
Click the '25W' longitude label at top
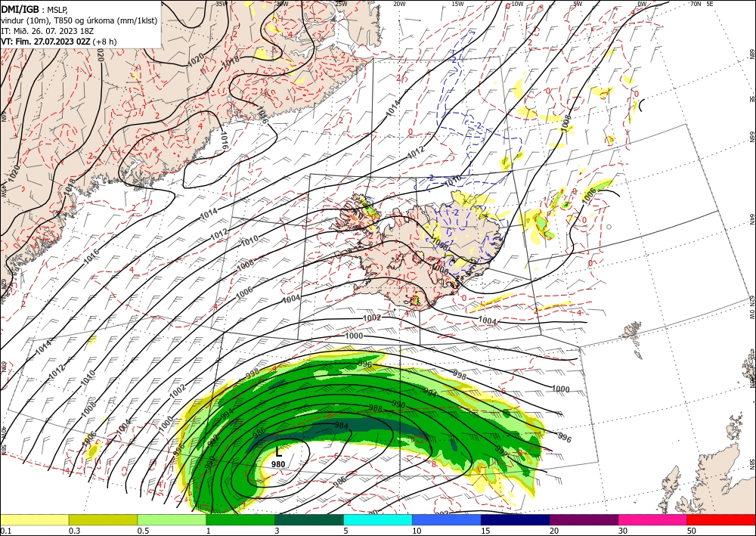341,4
